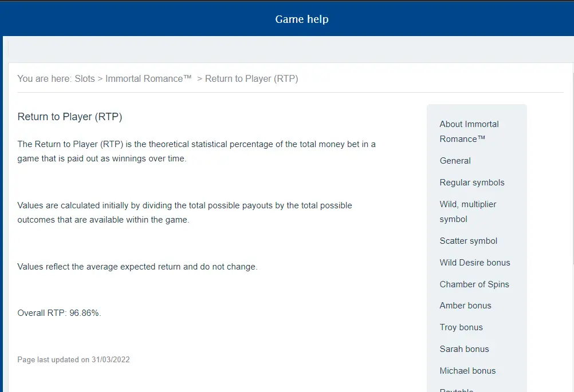Screen dimensions: 574x392
Task: Click the Overall RTP: 96.86% text
Action: click(x=60, y=313)
